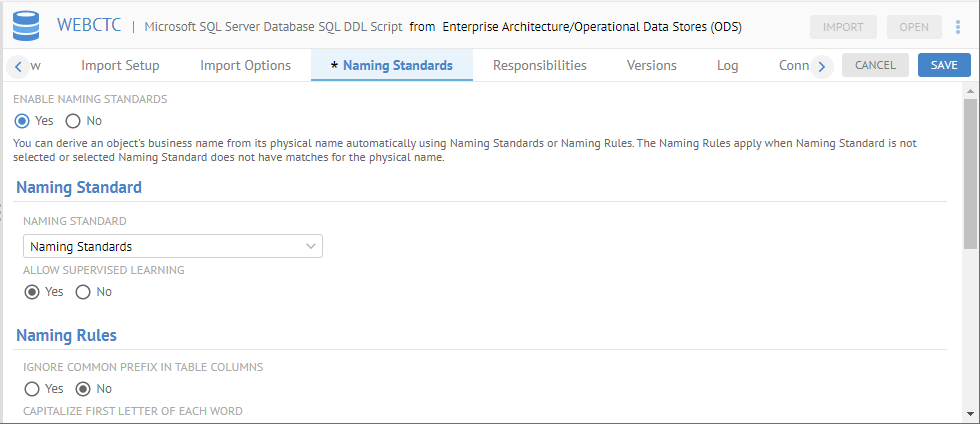
Task: Select Yes for Enable Naming Standards
Action: tap(23, 121)
